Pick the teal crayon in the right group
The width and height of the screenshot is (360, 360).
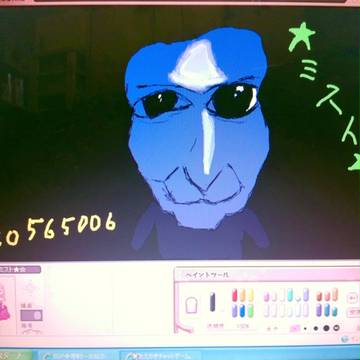(335, 311)
